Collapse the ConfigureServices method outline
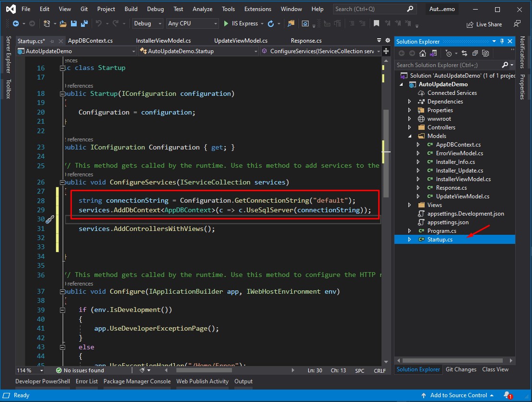Viewport: 532px width, 402px height. (62, 183)
